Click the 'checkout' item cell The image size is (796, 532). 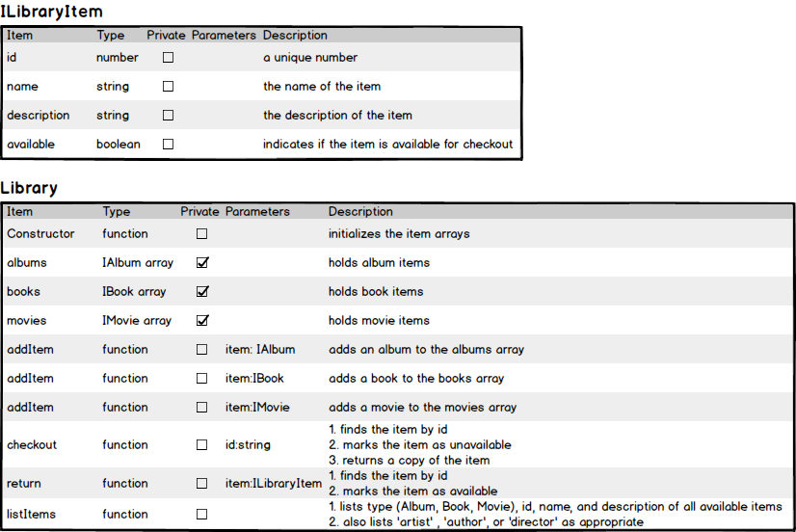coord(32,444)
